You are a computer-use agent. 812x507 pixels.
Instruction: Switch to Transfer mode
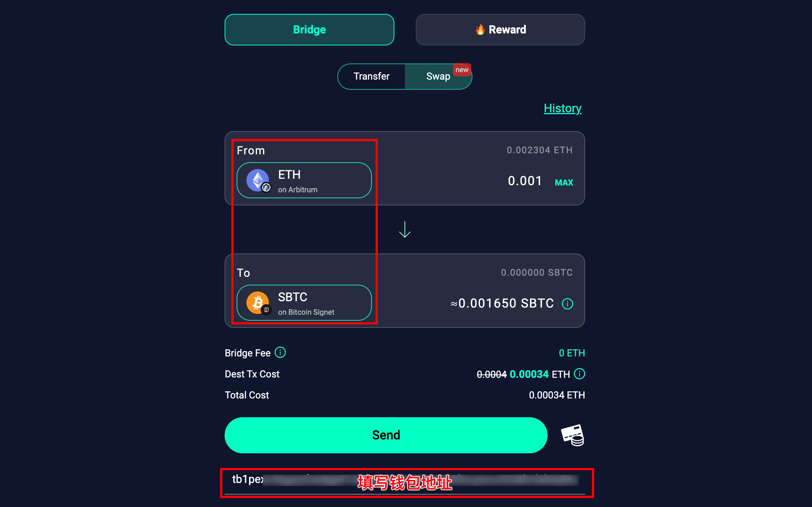(x=371, y=76)
